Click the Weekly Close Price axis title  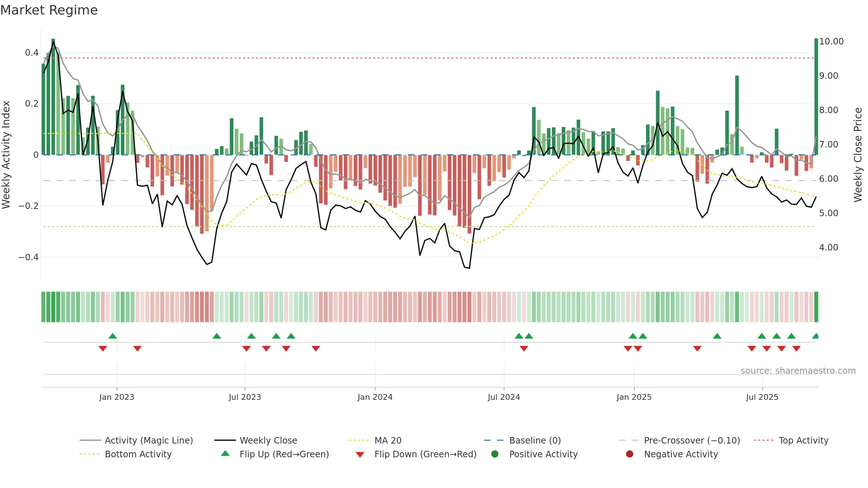click(858, 155)
